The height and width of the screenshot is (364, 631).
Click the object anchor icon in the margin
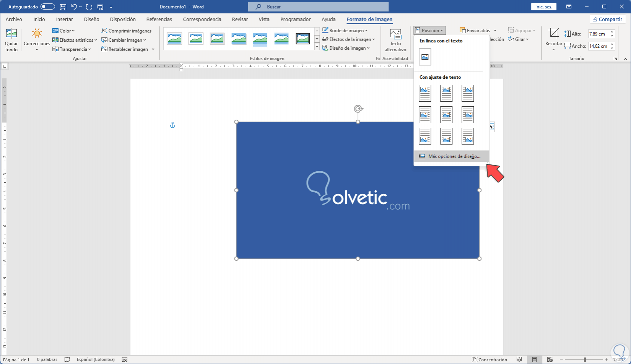[x=172, y=125]
